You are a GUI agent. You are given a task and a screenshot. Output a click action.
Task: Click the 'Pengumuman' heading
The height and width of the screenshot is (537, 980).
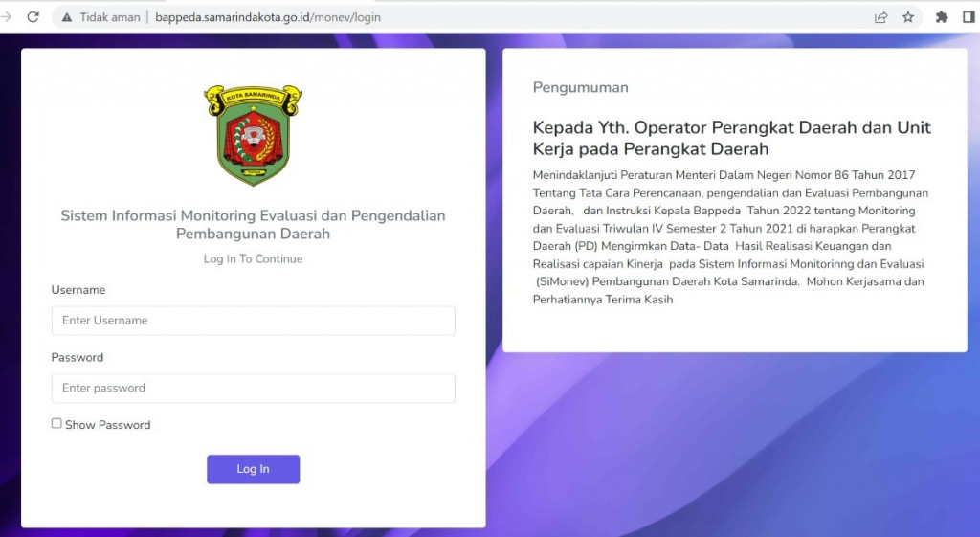pos(581,87)
